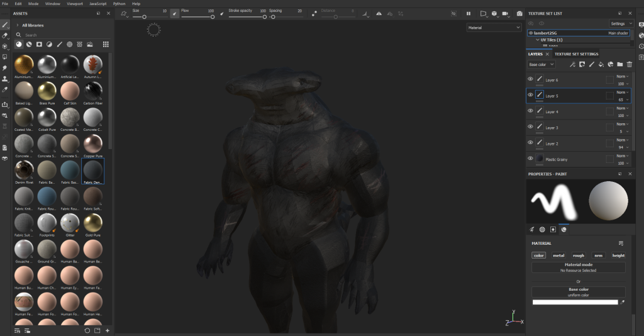Delete the selected layer with trash icon
The width and height of the screenshot is (644, 336).
pyautogui.click(x=629, y=64)
